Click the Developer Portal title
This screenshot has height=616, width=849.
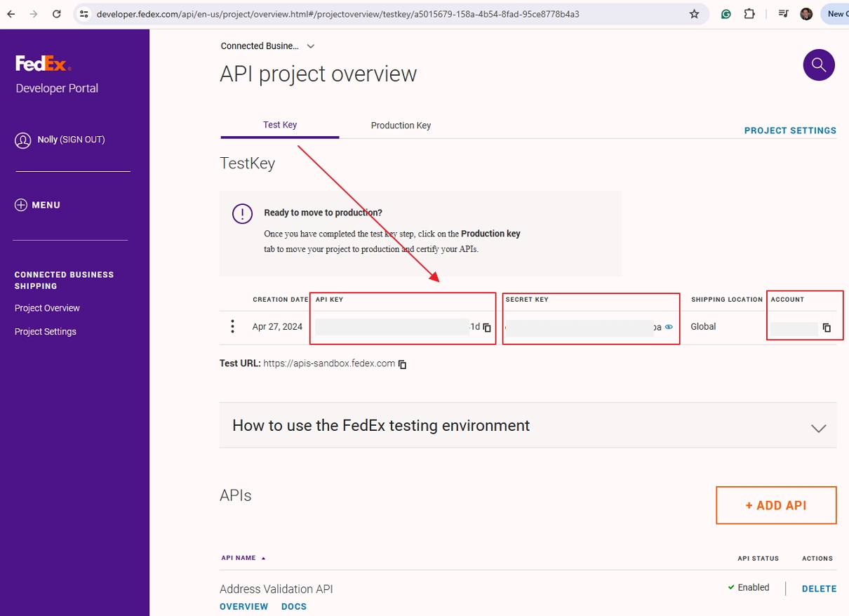coord(57,88)
